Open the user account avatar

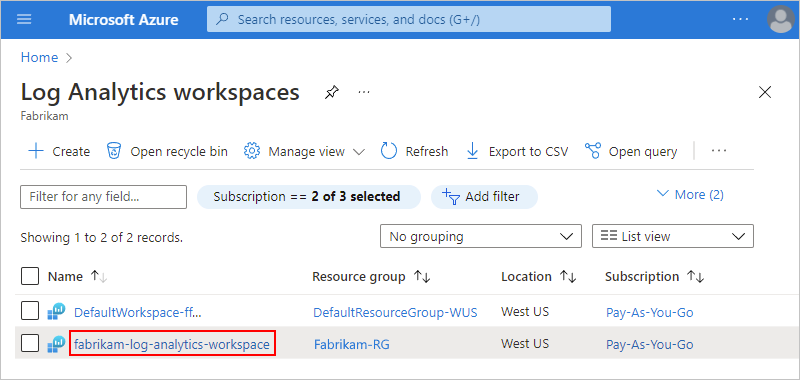pos(781,19)
